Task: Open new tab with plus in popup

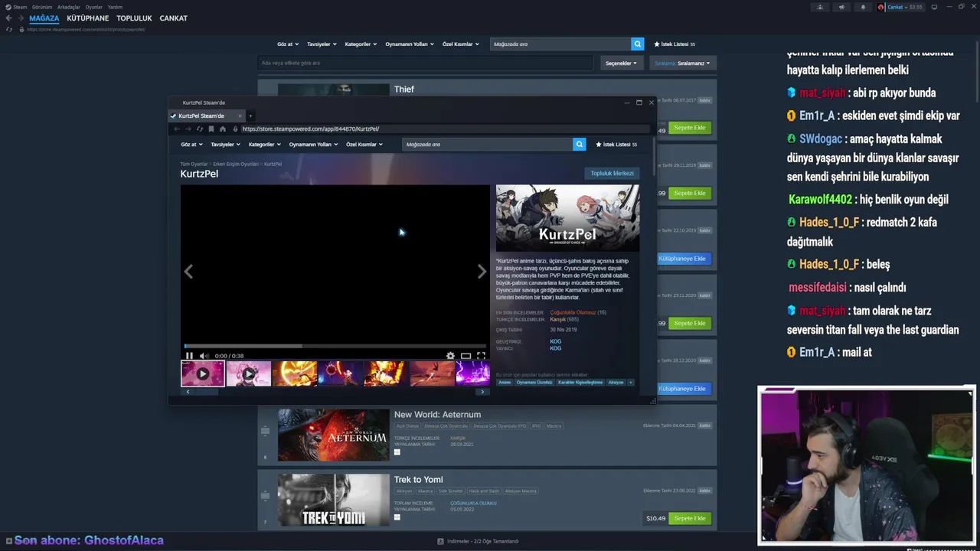Action: tap(250, 116)
